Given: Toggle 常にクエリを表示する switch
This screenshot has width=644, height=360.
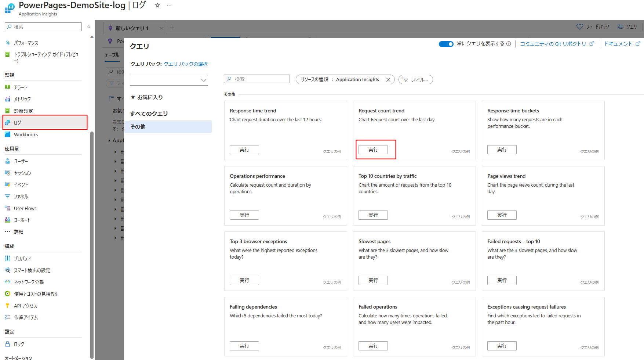Looking at the screenshot, I should click(x=446, y=44).
